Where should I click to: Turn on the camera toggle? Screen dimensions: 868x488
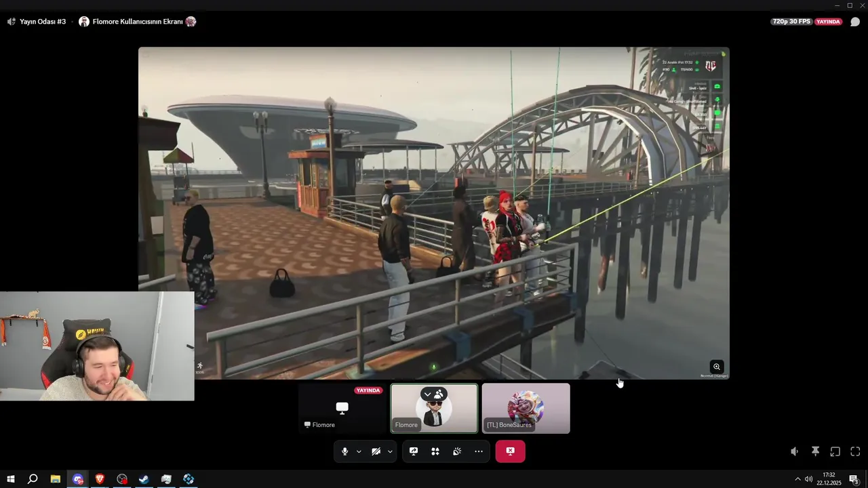click(376, 451)
